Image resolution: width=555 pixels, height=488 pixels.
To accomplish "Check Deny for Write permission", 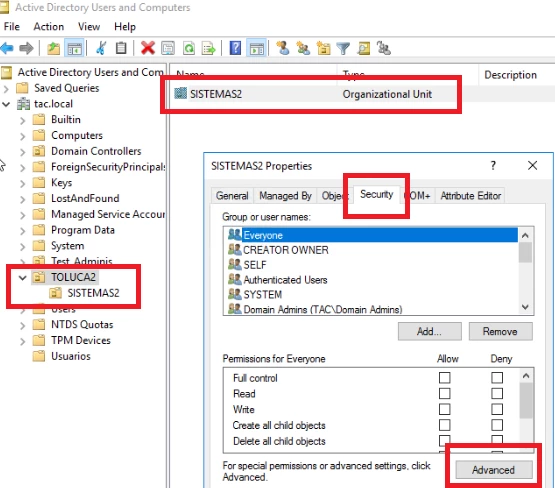I will click(x=497, y=409).
